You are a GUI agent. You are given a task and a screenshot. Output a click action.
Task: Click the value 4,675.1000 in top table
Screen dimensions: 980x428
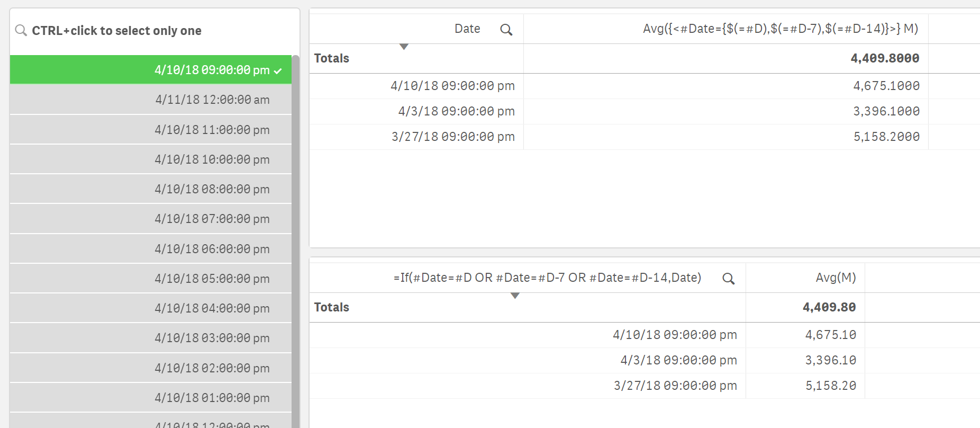[x=886, y=86]
